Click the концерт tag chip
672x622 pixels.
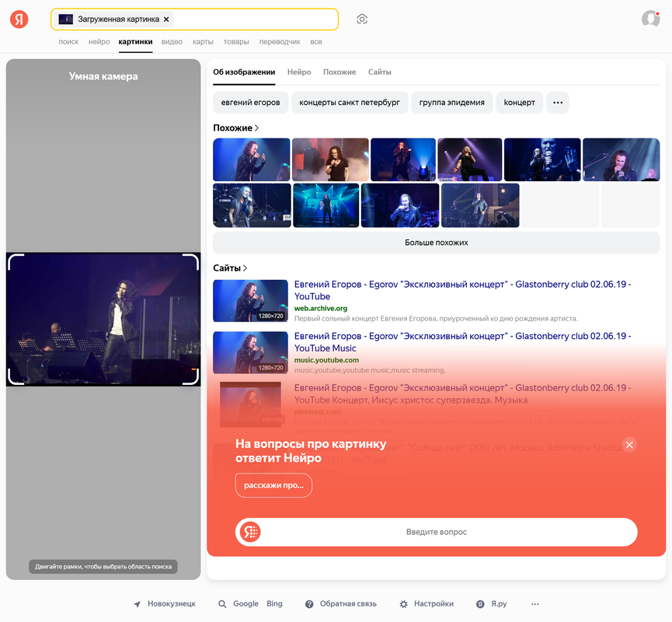[x=520, y=103]
